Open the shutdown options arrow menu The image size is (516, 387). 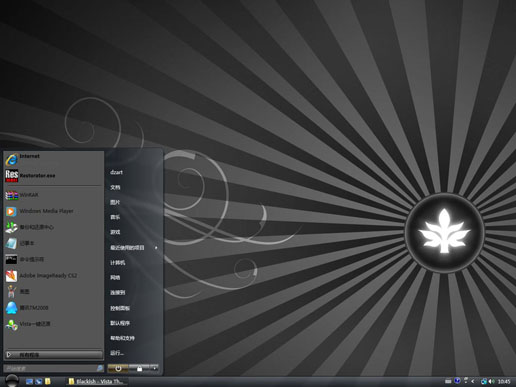(x=154, y=368)
